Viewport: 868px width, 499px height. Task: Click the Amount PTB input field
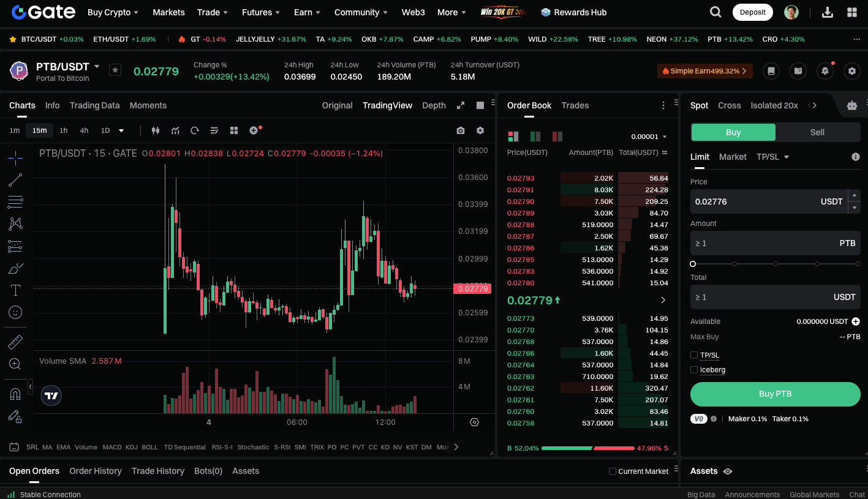click(775, 243)
